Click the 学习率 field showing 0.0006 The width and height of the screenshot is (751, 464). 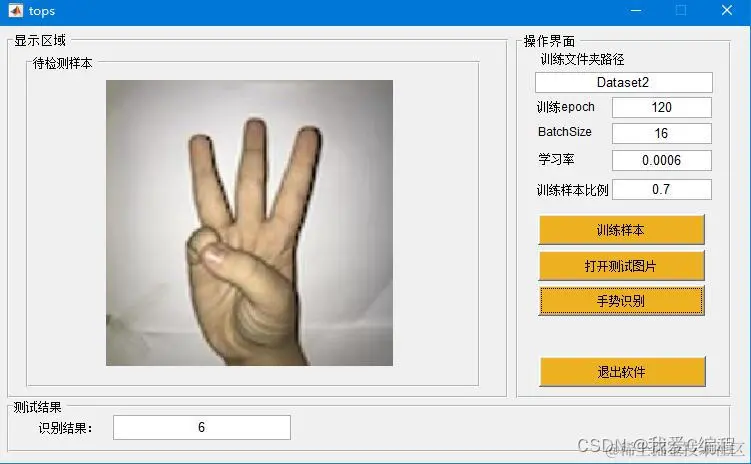[x=661, y=160]
